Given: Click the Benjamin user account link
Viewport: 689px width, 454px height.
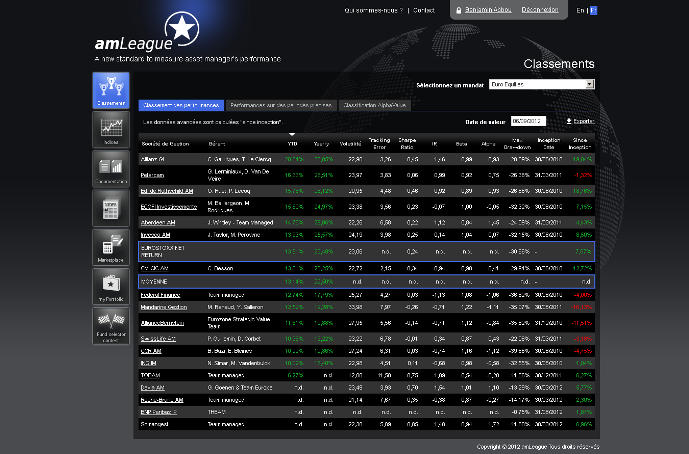Looking at the screenshot, I should tap(488, 10).
